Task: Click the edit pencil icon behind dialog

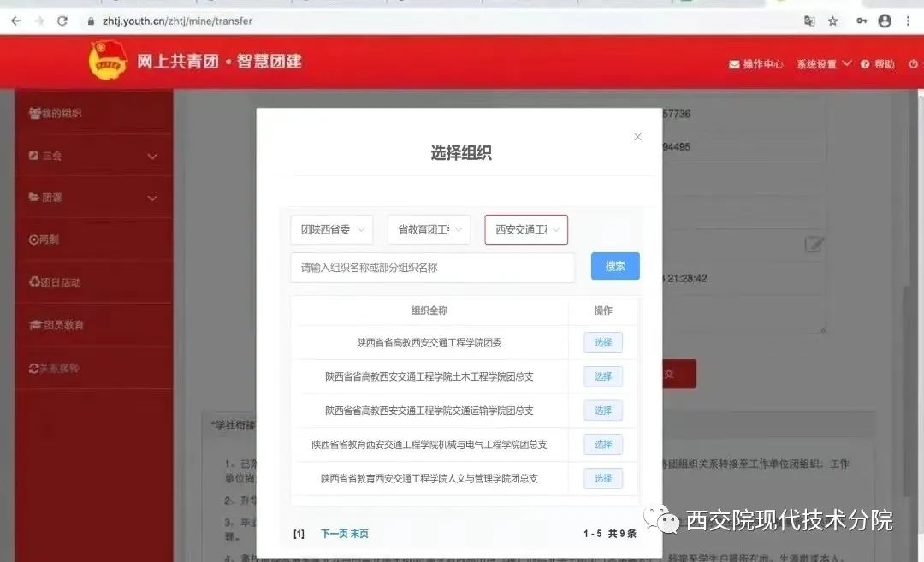Action: point(814,246)
